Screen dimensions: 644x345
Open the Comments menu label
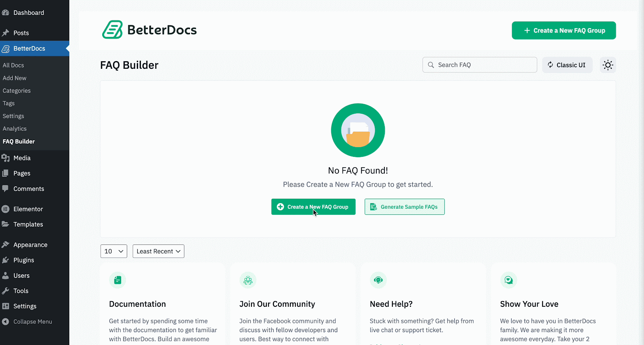pos(29,189)
